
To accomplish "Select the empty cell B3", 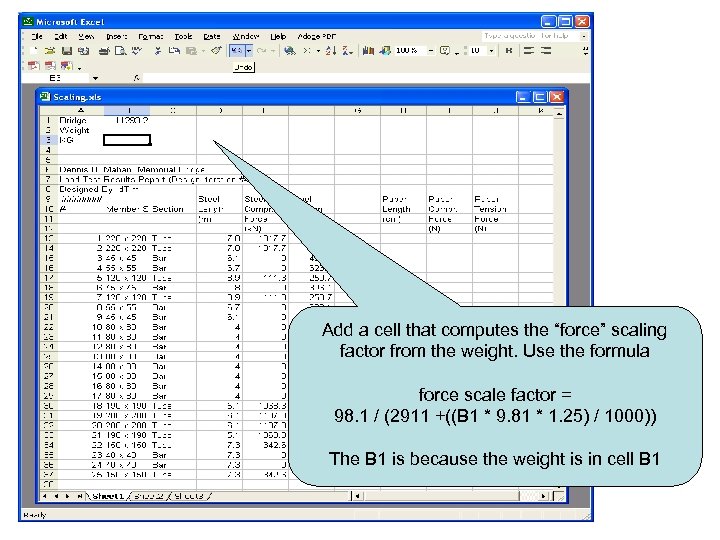I will pyautogui.click(x=127, y=140).
